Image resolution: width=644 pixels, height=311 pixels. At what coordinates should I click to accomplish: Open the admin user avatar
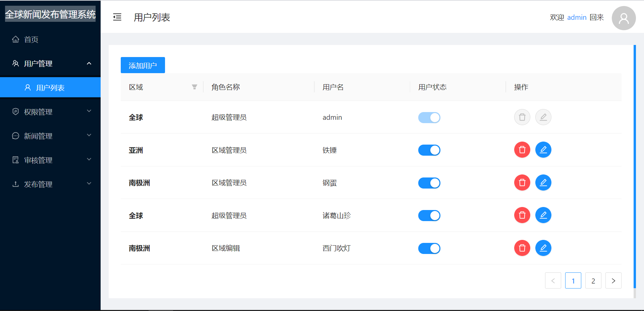click(x=624, y=18)
